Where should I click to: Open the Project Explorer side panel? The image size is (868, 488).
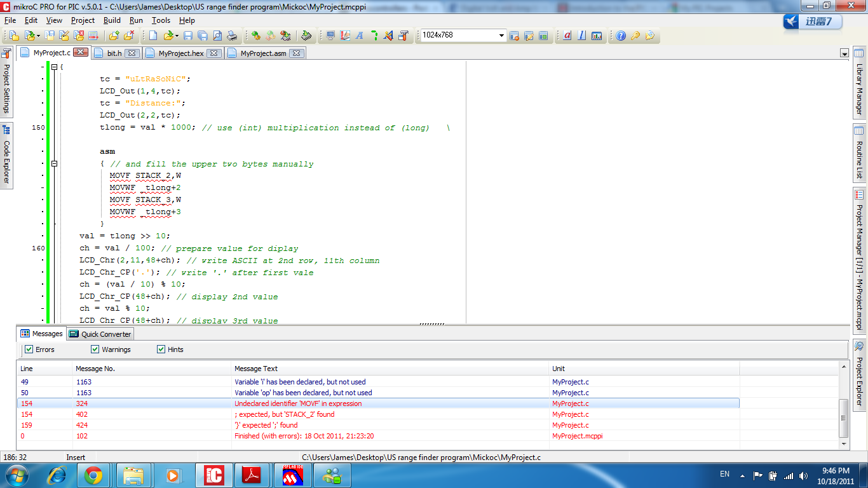point(859,374)
